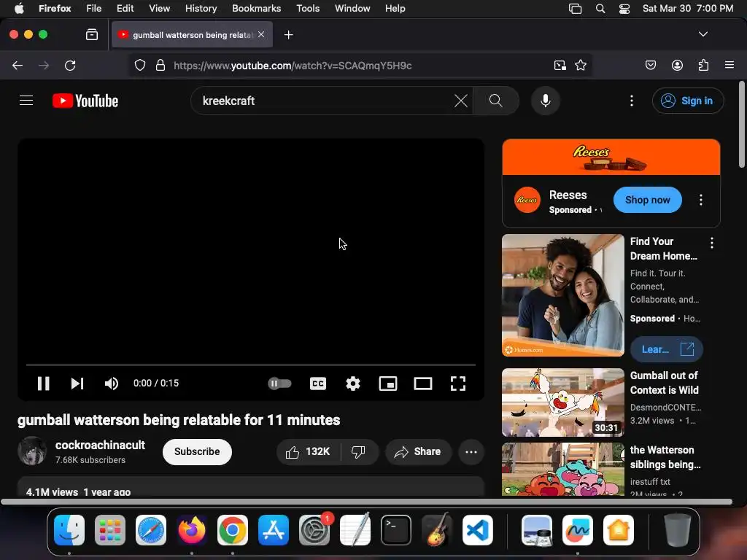Open more actions ellipsis under video
This screenshot has height=560, width=747.
(471, 452)
